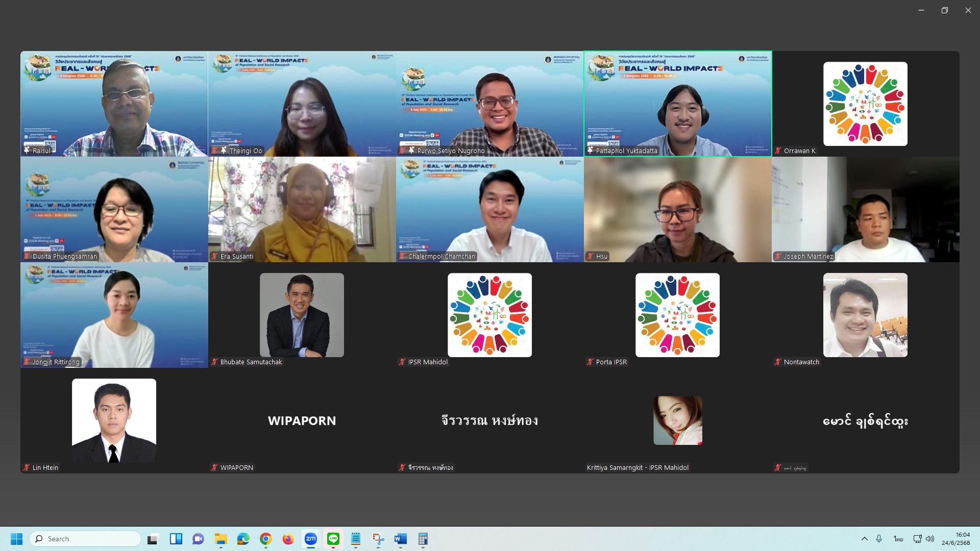
Task: Select Pattaphol Yuktadatta's video tile
Action: [x=677, y=104]
